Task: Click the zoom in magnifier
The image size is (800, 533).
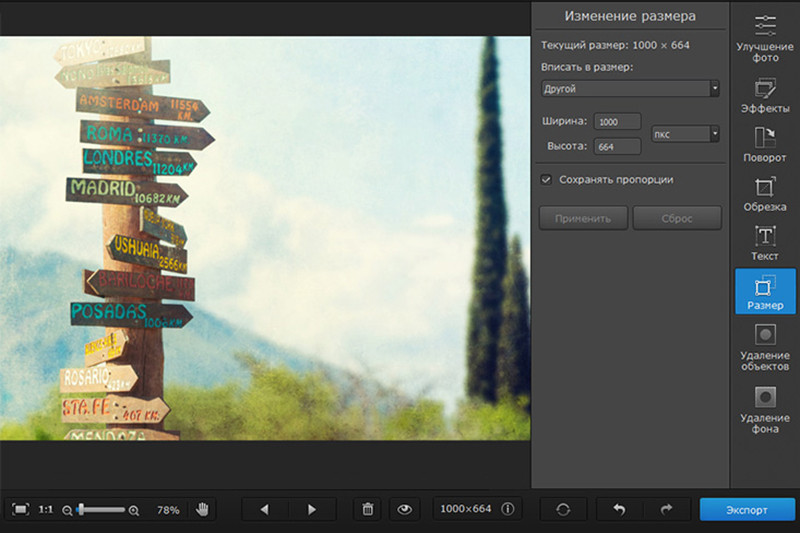Action: [x=134, y=510]
